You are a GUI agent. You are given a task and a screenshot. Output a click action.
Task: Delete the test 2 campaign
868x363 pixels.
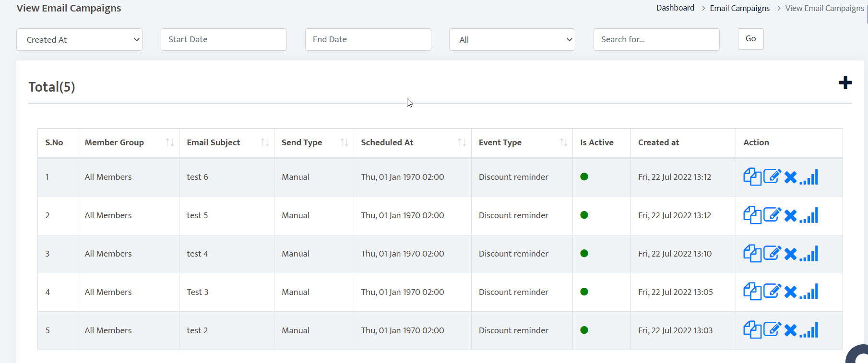(x=790, y=330)
